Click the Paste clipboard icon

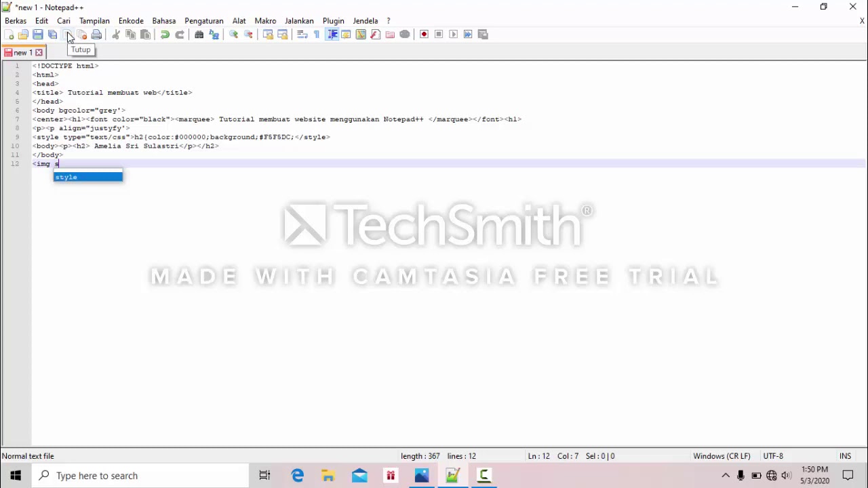point(145,35)
